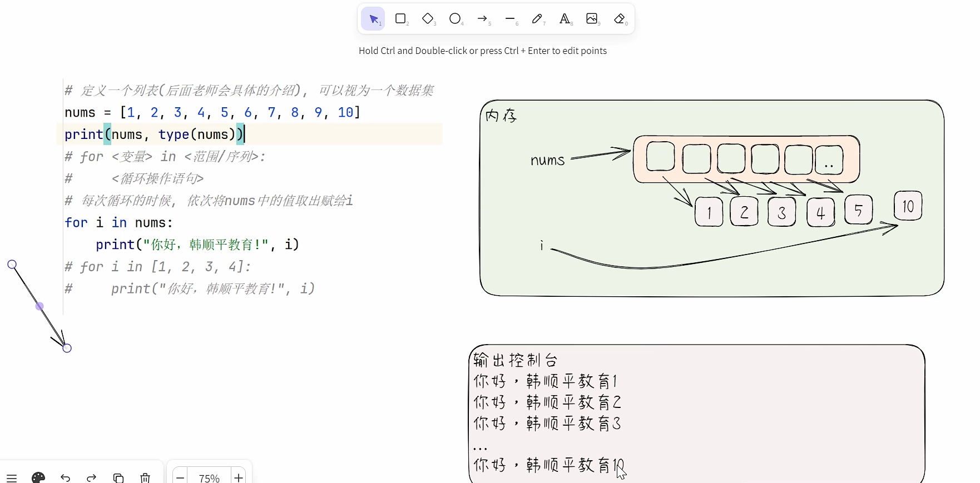Viewport: 980px width, 483px height.
Task: Click the '...' ellipsis line in output console
Action: coord(480,448)
